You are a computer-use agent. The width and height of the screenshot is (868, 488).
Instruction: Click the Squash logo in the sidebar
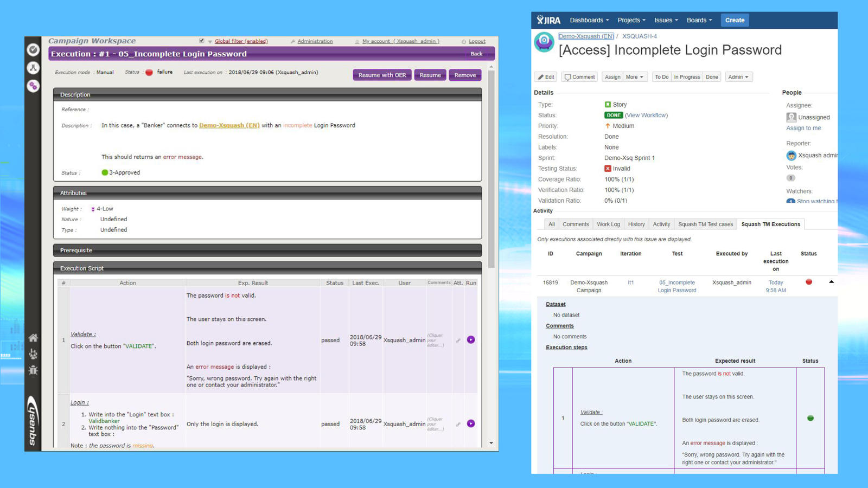[33, 421]
